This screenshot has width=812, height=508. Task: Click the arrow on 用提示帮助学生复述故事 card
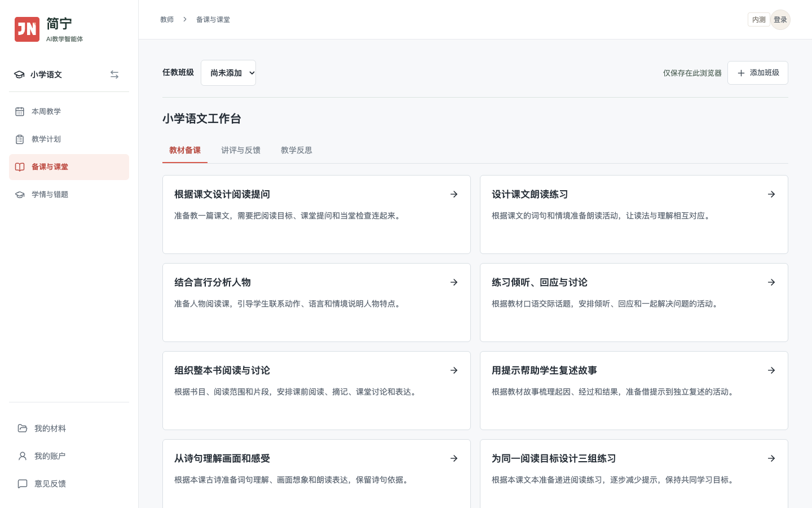(771, 370)
